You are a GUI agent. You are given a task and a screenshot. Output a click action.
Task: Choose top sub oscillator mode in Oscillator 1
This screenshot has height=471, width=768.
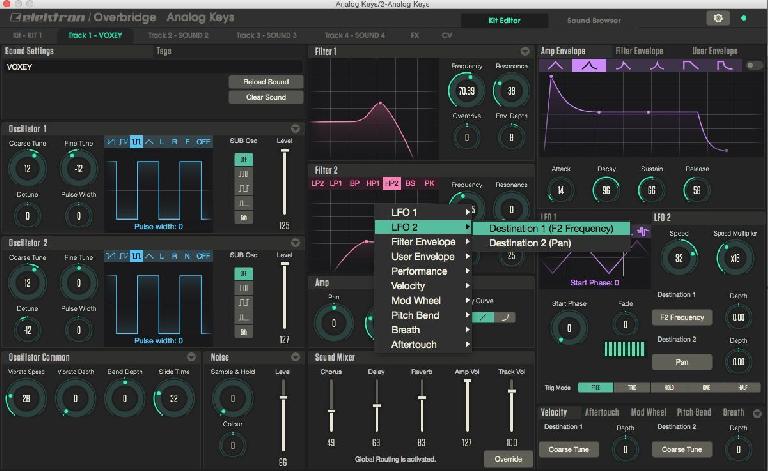coord(243,159)
